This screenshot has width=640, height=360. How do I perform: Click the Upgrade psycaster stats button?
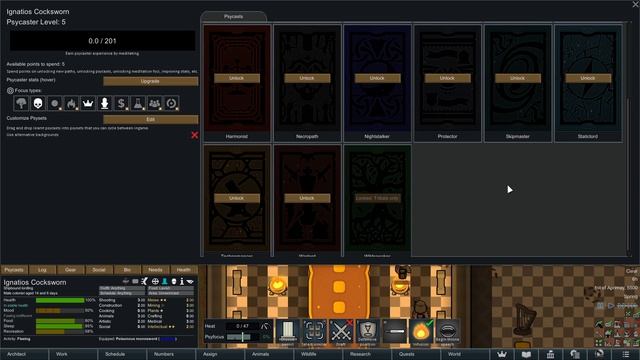coord(151,81)
